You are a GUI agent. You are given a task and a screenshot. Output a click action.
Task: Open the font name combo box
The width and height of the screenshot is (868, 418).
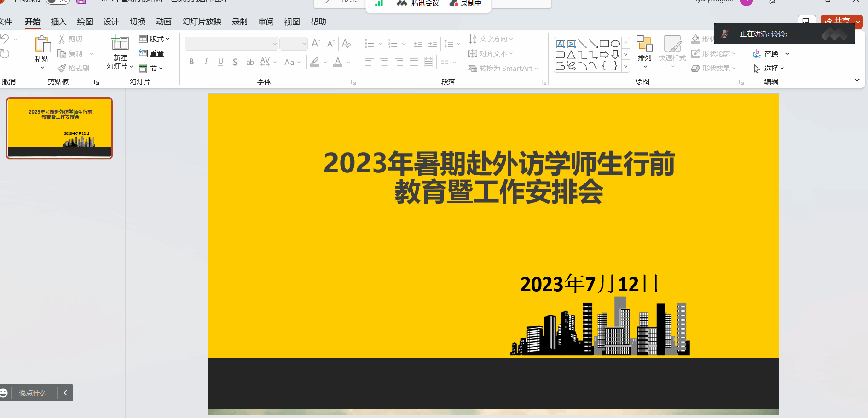(x=231, y=44)
